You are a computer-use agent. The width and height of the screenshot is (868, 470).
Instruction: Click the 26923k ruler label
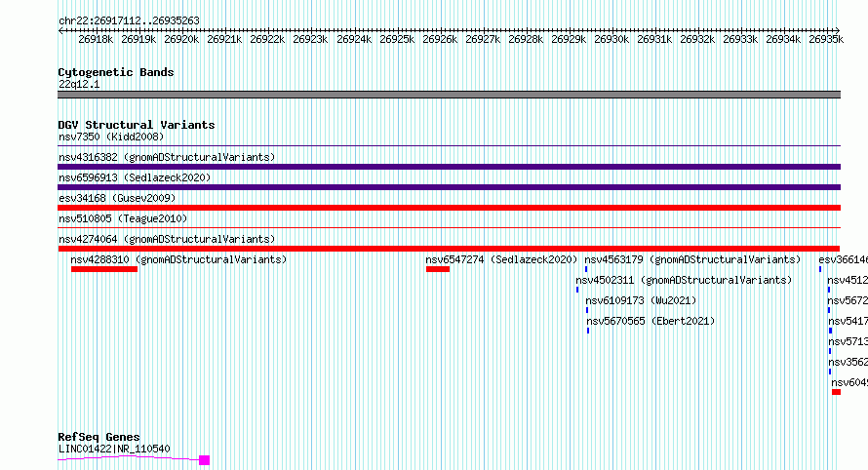pos(310,39)
